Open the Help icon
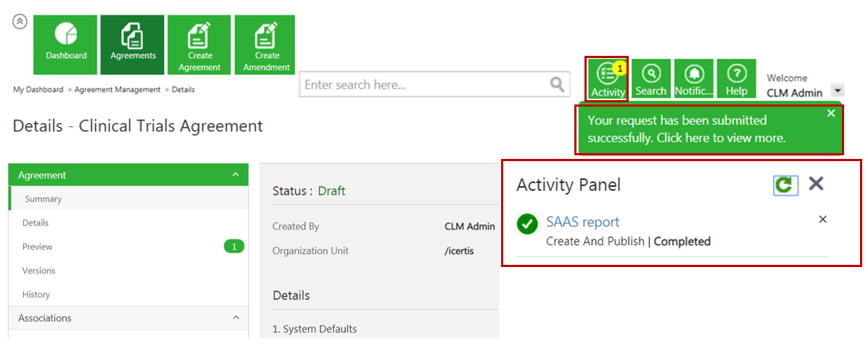The height and width of the screenshot is (349, 868). [736, 79]
